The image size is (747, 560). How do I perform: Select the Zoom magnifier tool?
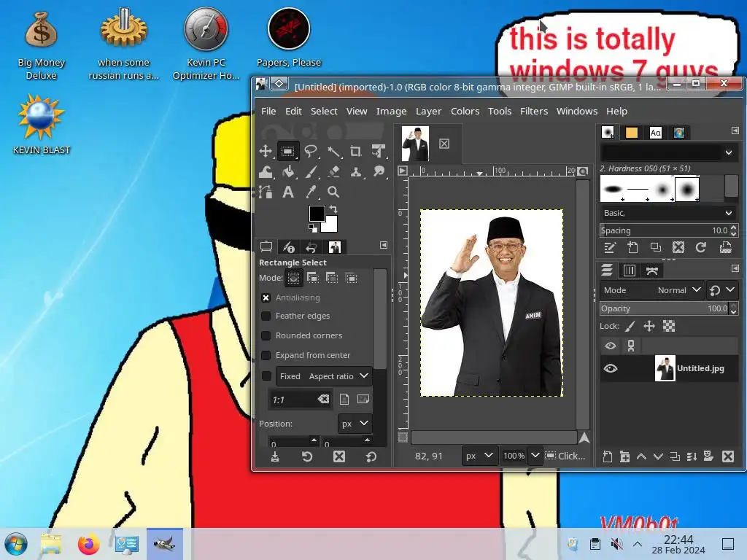pyautogui.click(x=333, y=192)
